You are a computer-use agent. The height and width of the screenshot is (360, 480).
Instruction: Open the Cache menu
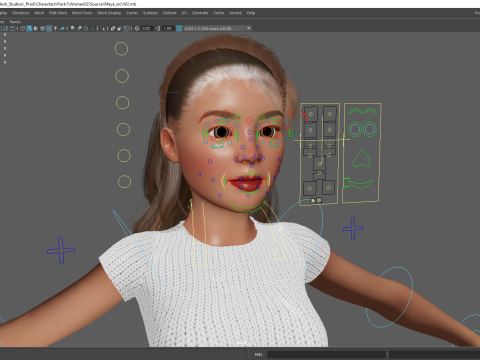coord(219,13)
